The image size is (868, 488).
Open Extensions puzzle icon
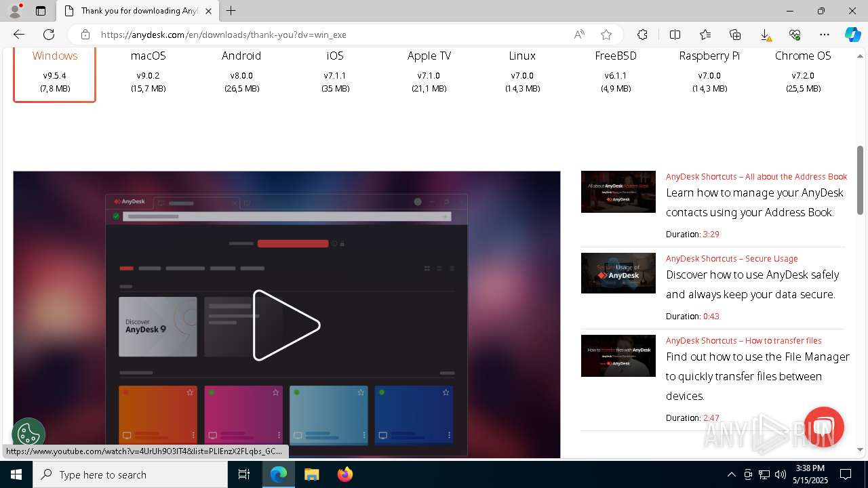tap(642, 35)
